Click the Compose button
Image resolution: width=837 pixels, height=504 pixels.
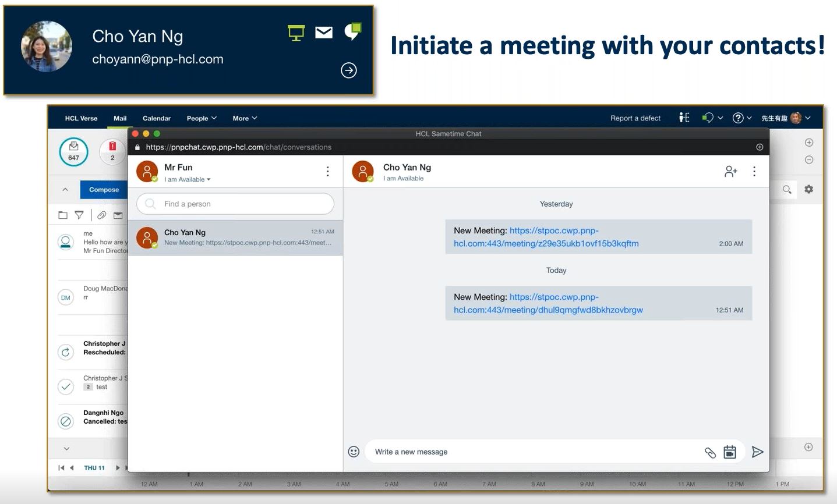[104, 190]
